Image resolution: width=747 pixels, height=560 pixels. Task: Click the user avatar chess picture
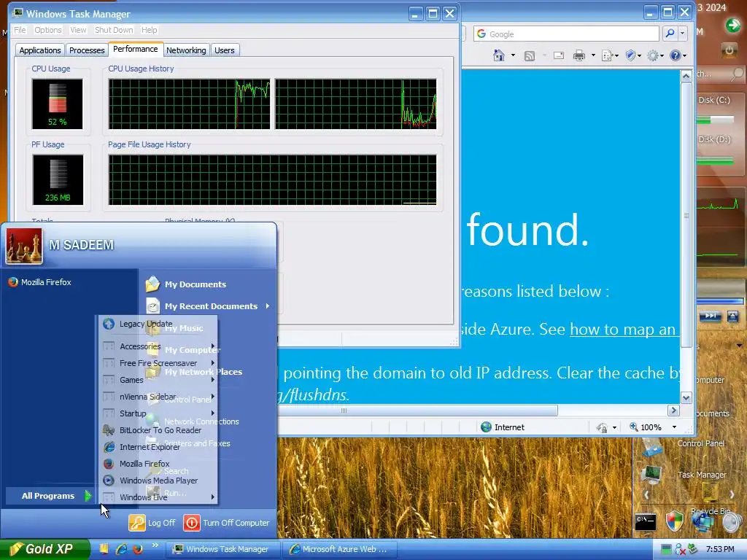tap(24, 246)
